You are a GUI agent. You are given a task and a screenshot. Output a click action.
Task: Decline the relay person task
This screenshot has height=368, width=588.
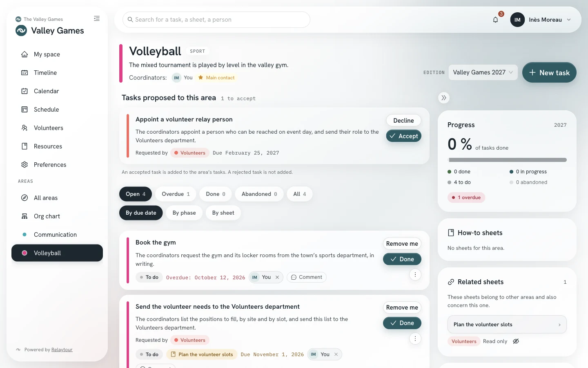tap(403, 121)
